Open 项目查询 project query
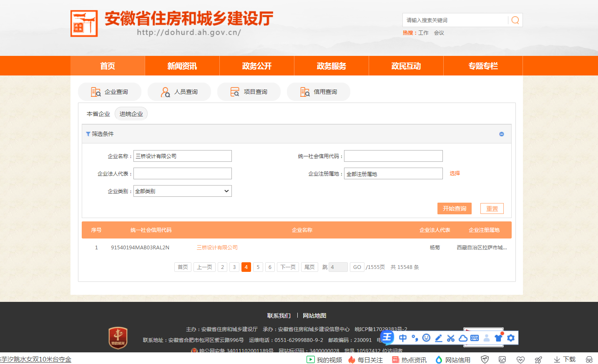Image resolution: width=598 pixels, height=364 pixels. point(249,92)
